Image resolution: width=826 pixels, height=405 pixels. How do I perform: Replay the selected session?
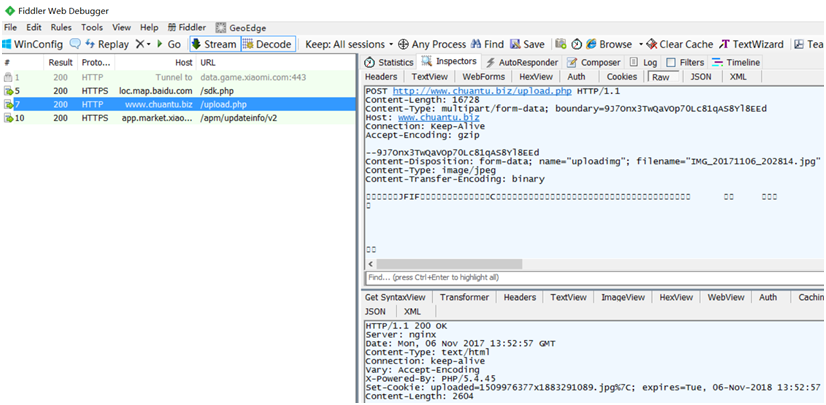click(x=107, y=44)
